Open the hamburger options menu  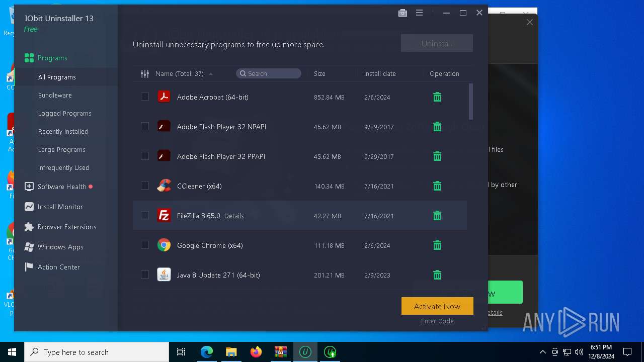(x=419, y=13)
